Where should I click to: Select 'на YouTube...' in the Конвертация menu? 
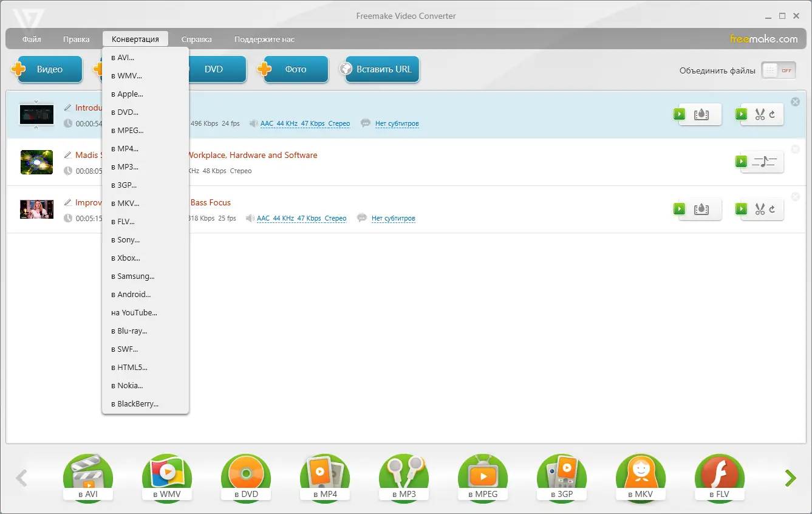tap(146, 313)
